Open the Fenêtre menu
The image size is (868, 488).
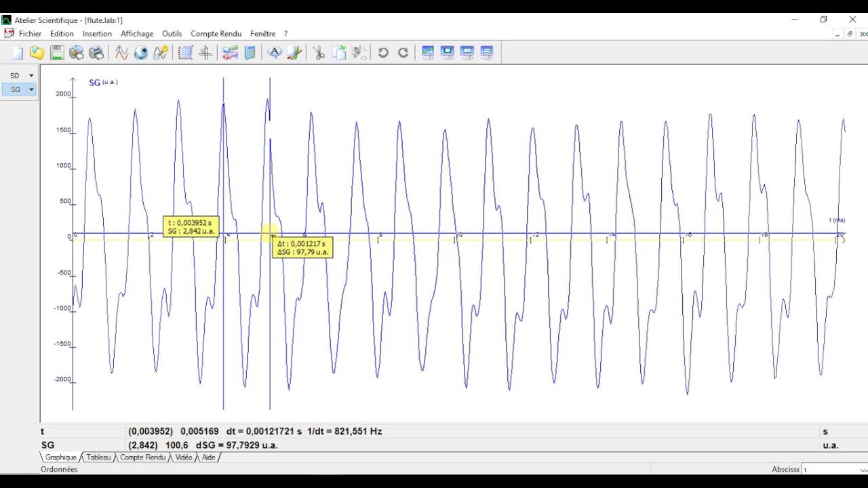click(263, 33)
